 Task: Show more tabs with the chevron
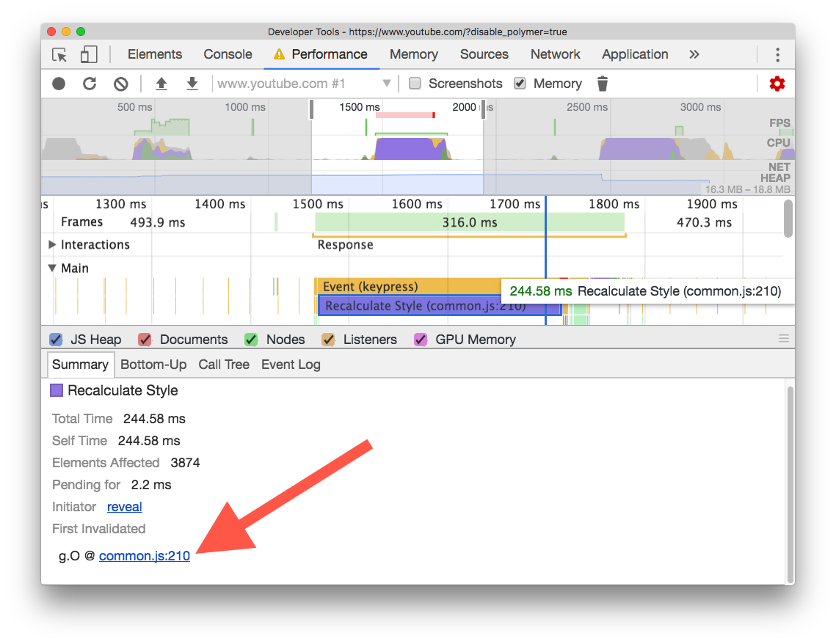coord(694,54)
